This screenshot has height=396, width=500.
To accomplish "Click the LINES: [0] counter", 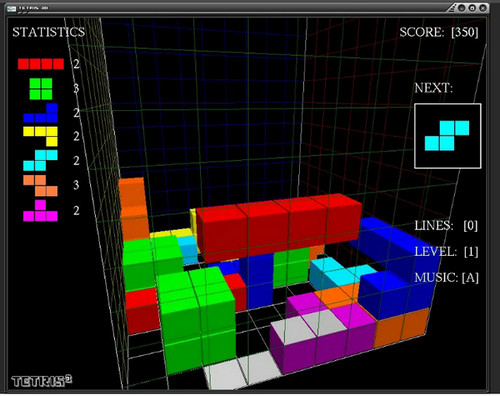I will (446, 226).
